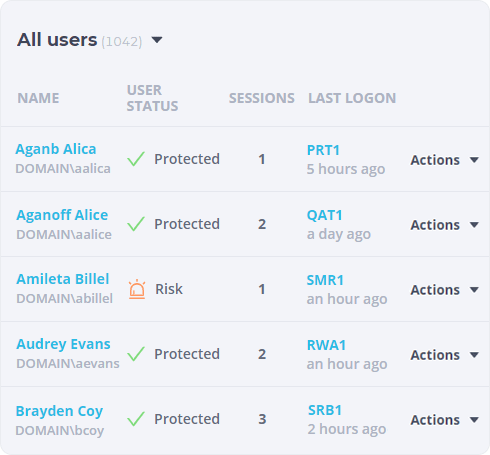Open the Amileta Billel user link
Viewport: 490px width, 455px height.
click(63, 279)
